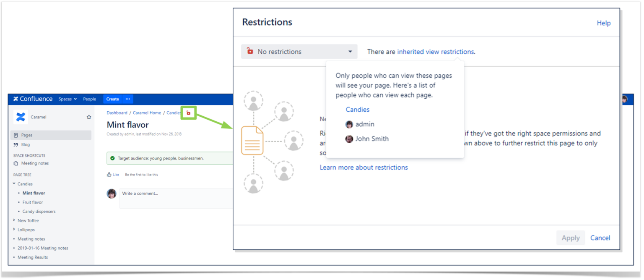Expand the New Toffee tree item
The height and width of the screenshot is (280, 644).
14,220
